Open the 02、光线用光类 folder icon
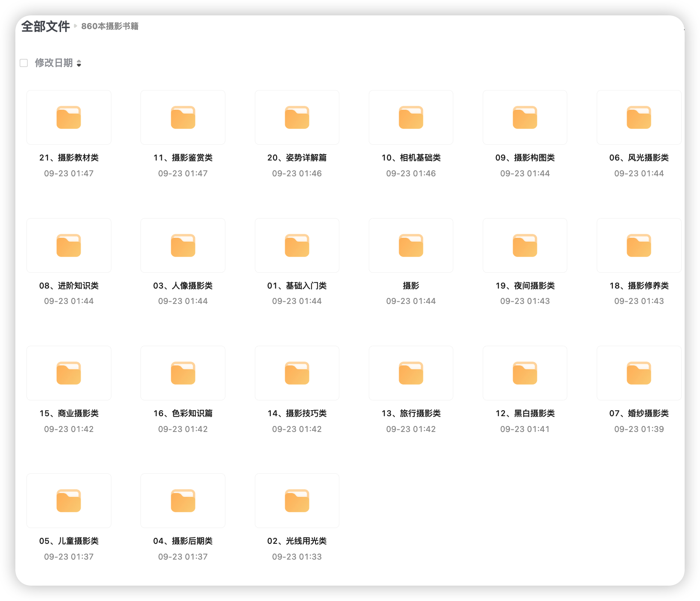Image resolution: width=700 pixels, height=601 pixels. pyautogui.click(x=297, y=501)
